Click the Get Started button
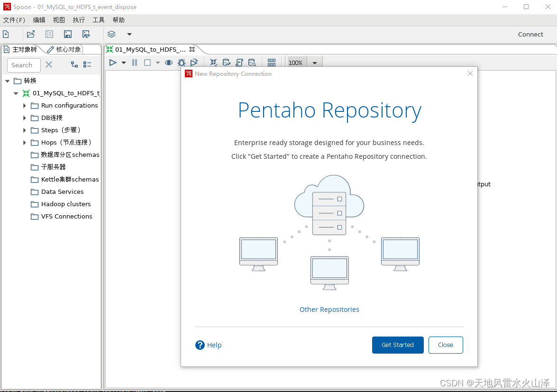Image resolution: width=557 pixels, height=392 pixels. click(x=398, y=345)
